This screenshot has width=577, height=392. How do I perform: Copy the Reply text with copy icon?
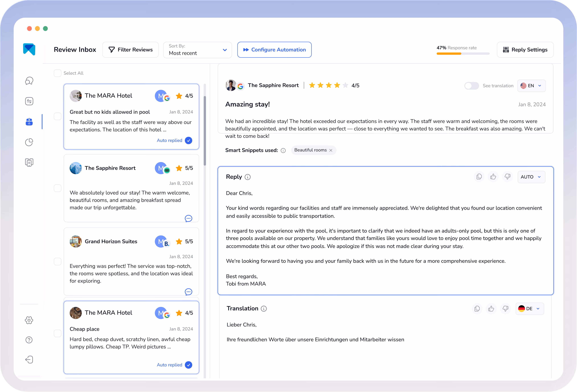479,177
